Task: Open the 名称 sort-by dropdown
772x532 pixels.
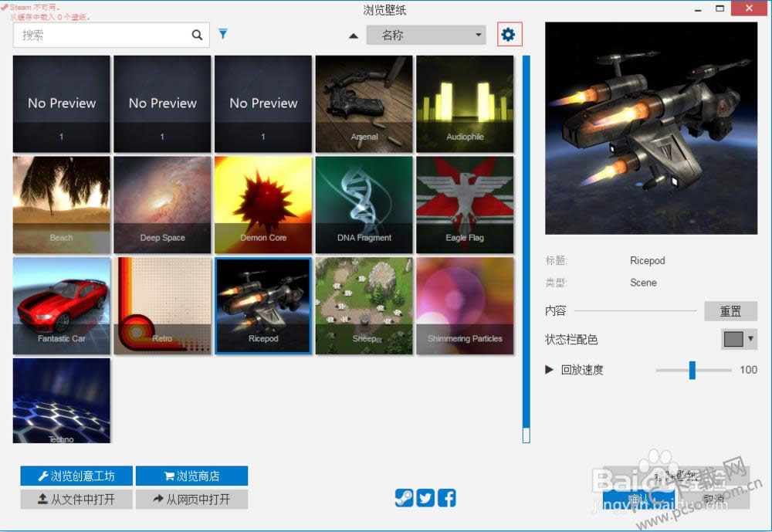Action: point(425,36)
